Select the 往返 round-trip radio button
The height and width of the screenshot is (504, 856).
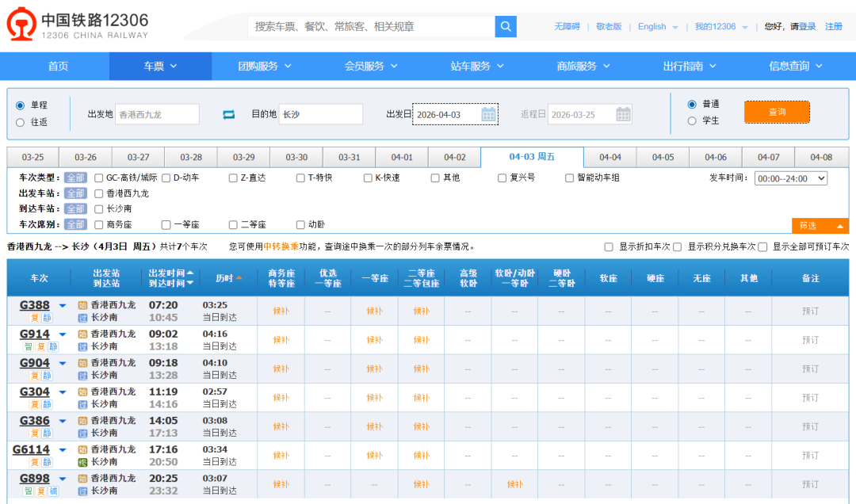click(21, 122)
